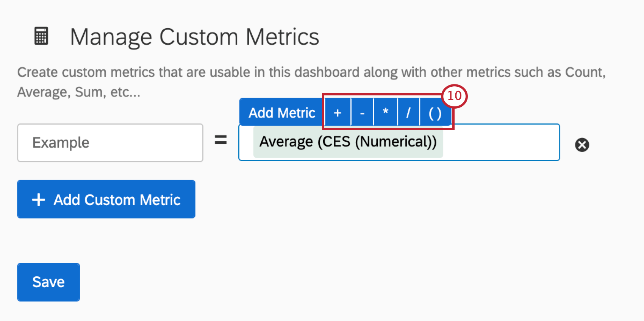
Task: Save the custom metrics
Action: 48,282
